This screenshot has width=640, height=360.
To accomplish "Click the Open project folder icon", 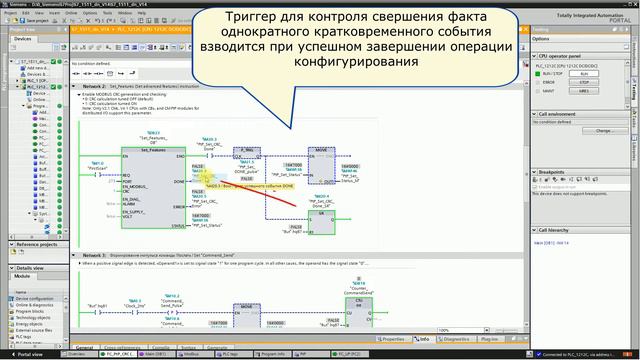I will point(15,20).
